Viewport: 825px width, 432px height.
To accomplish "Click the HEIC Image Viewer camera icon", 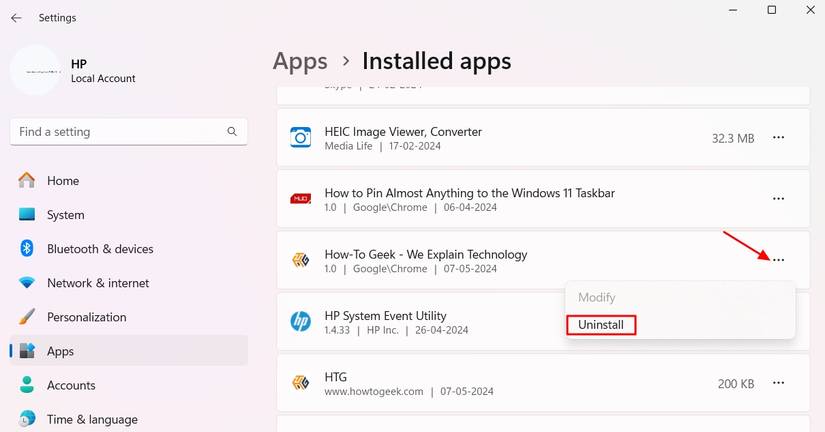I will point(300,137).
